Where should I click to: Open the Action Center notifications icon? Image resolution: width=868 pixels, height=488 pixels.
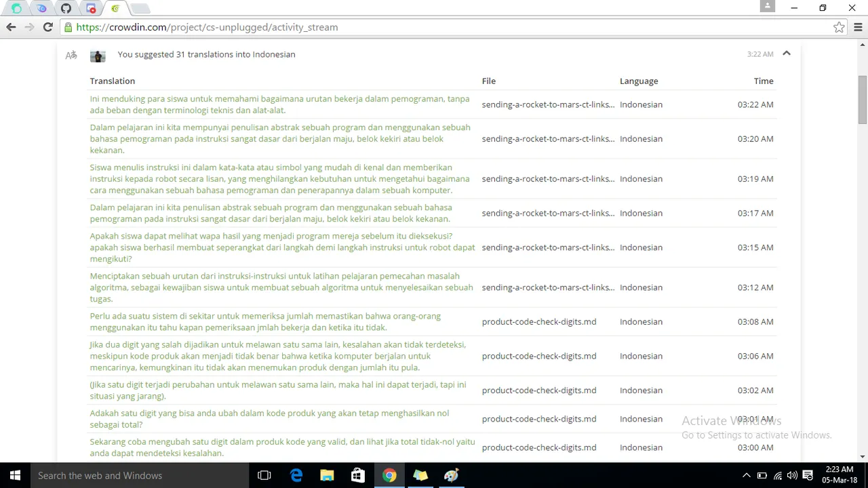pyautogui.click(x=808, y=476)
